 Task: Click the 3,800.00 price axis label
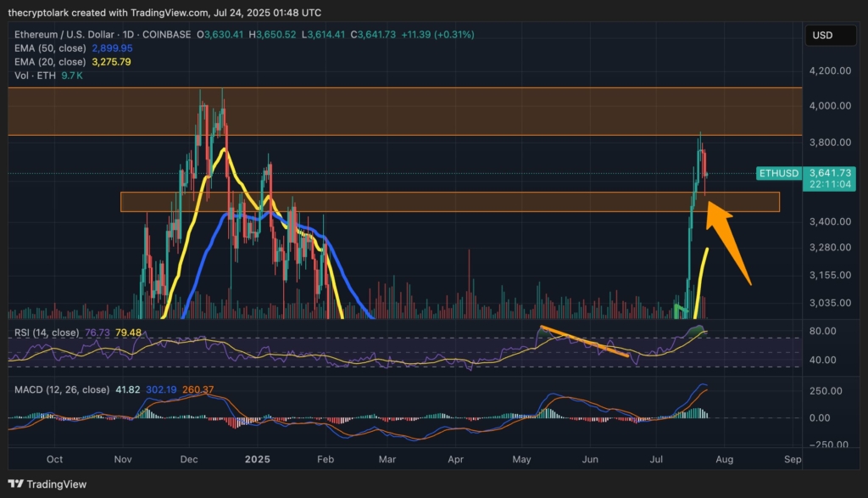(x=831, y=143)
